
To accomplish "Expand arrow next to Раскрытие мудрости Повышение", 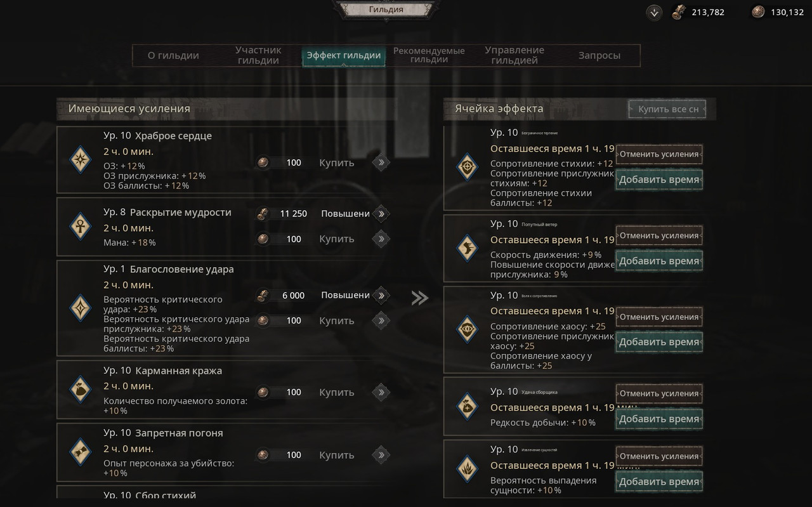I will [x=381, y=214].
